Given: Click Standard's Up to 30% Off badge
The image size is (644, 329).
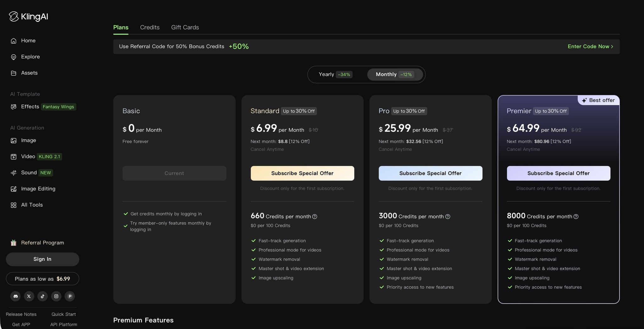Looking at the screenshot, I should (299, 111).
